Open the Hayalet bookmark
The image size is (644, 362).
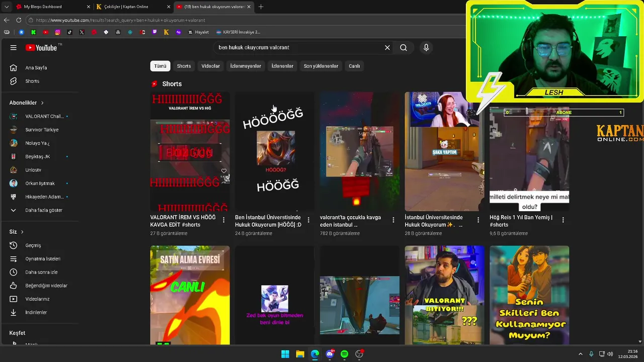click(198, 32)
